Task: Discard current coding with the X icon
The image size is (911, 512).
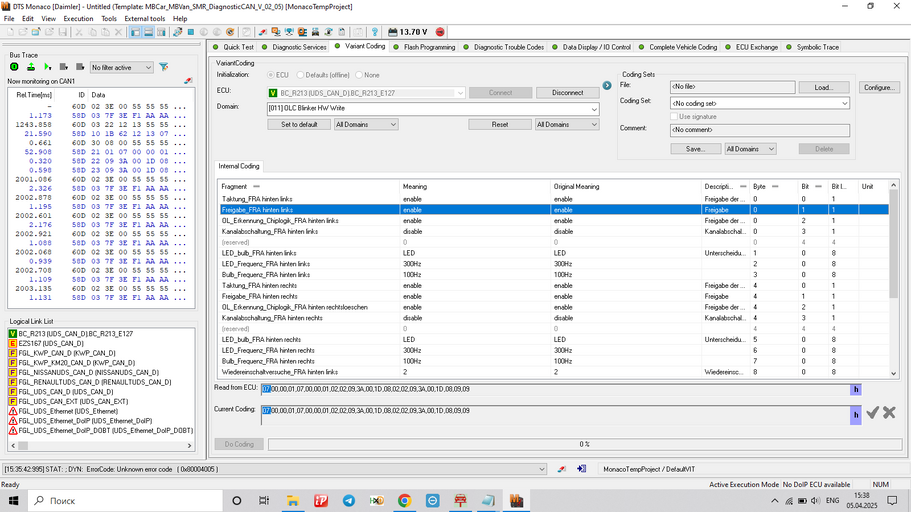Action: pos(889,412)
